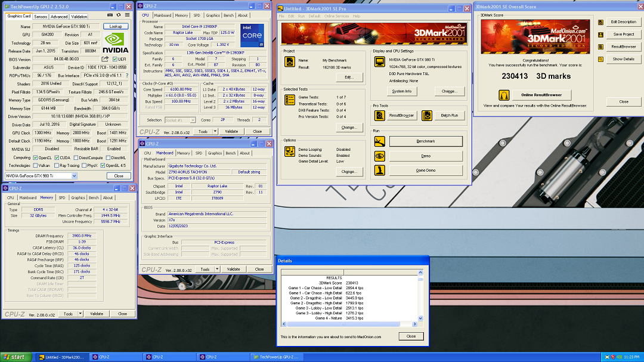Click the NVIDIA logo in GPU-Z
Image resolution: width=644 pixels, height=362 pixels.
coord(116,43)
